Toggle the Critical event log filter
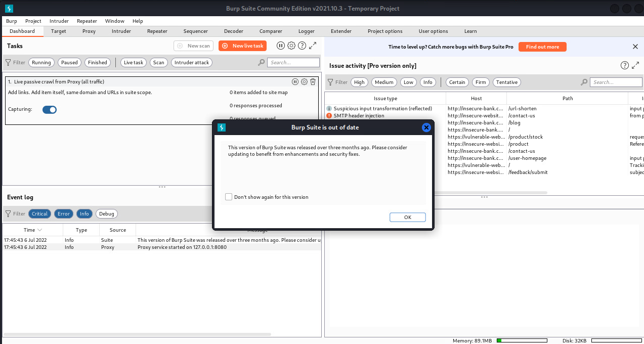Image resolution: width=644 pixels, height=344 pixels. [39, 213]
